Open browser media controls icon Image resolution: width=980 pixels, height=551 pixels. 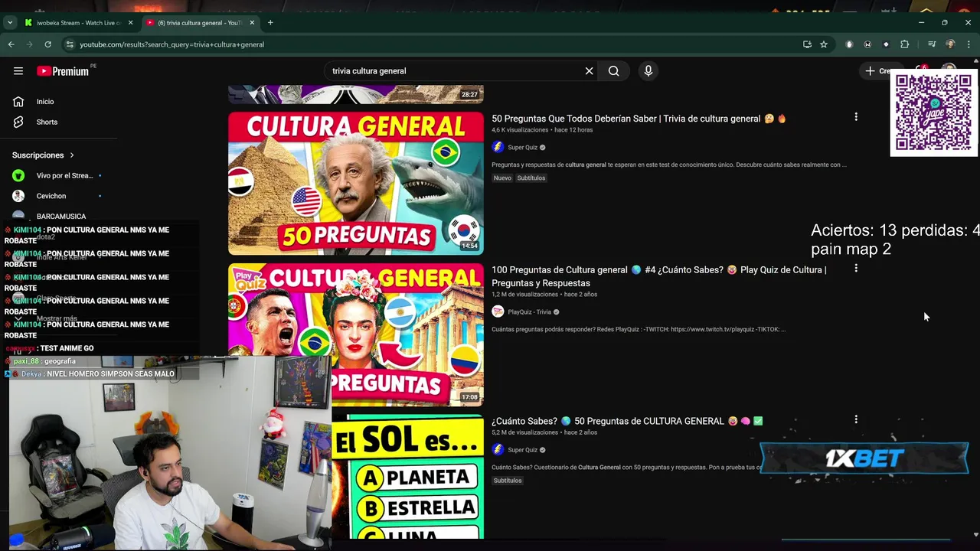click(x=932, y=44)
